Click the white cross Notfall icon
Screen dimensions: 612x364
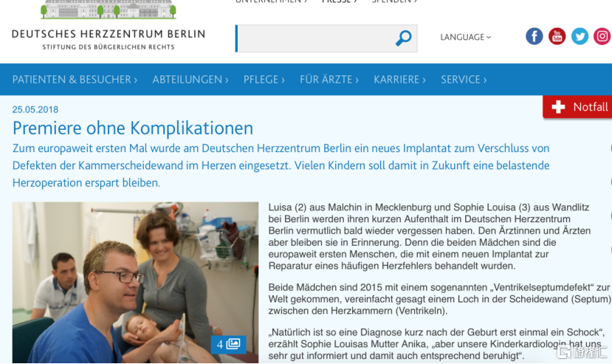click(558, 106)
